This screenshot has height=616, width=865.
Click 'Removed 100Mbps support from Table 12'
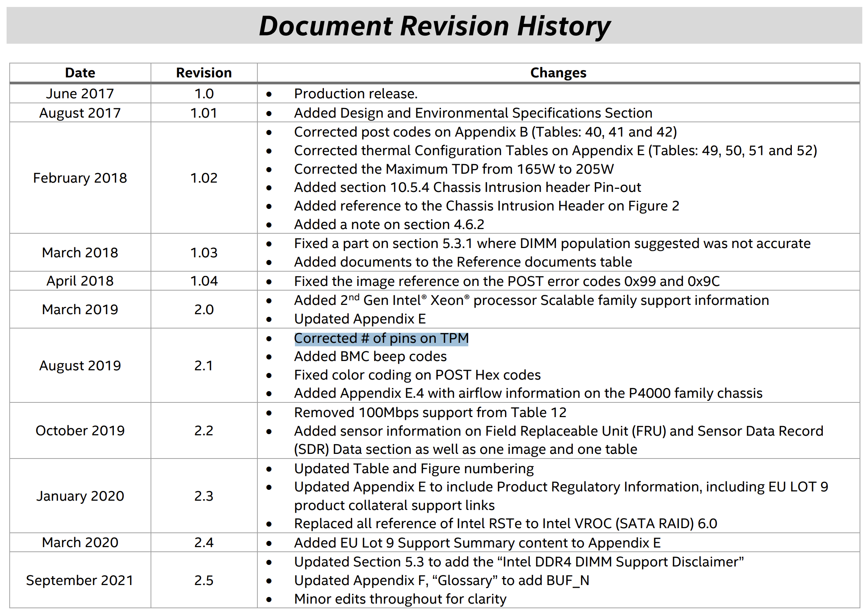coord(430,412)
